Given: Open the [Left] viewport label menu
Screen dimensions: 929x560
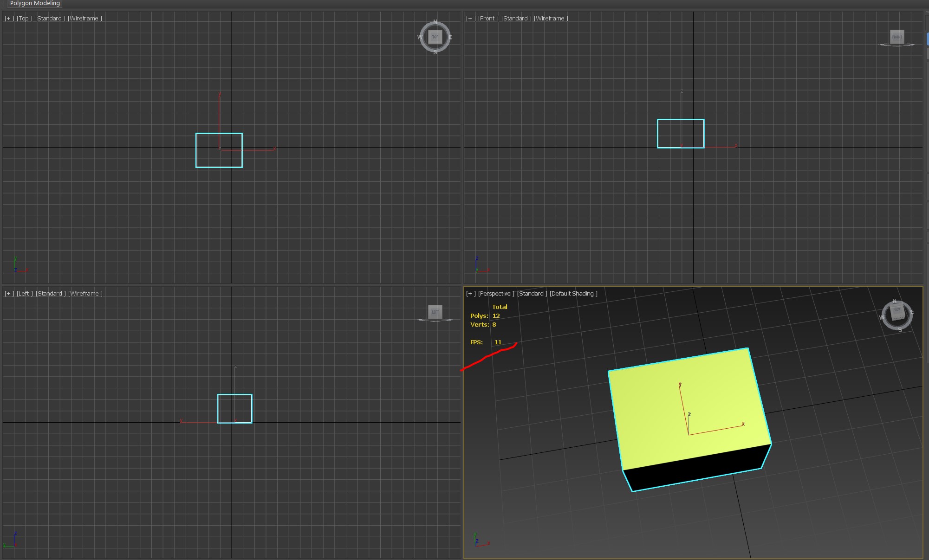Looking at the screenshot, I should coord(25,294).
